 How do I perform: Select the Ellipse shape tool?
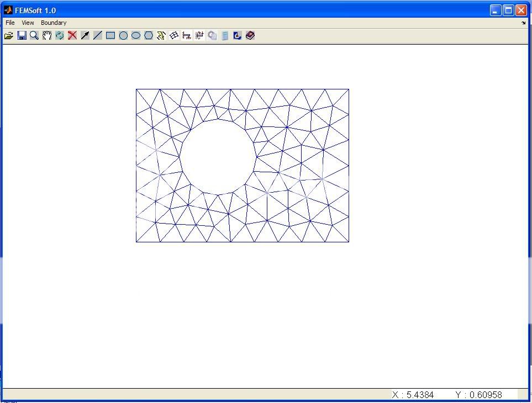pyautogui.click(x=136, y=36)
